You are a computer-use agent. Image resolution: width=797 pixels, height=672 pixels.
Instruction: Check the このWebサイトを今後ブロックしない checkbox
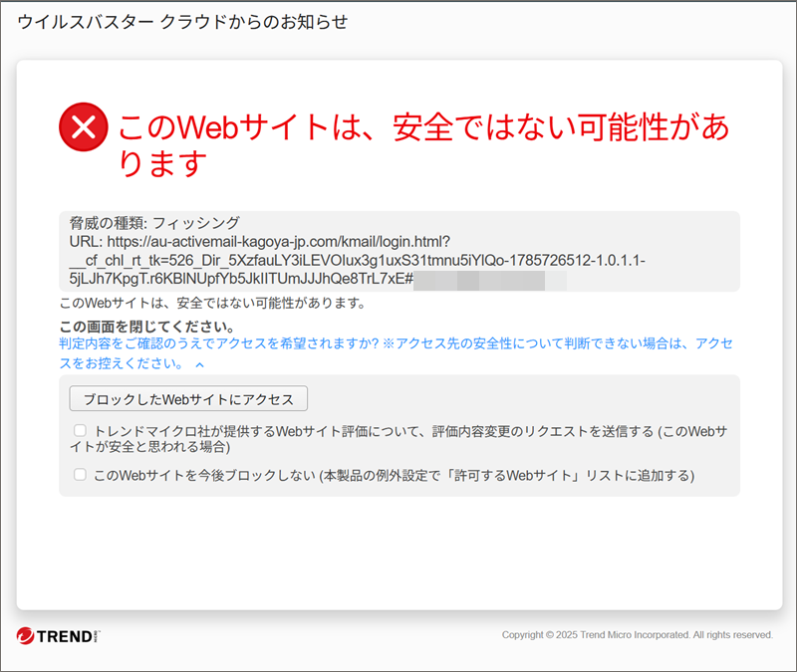point(80,475)
